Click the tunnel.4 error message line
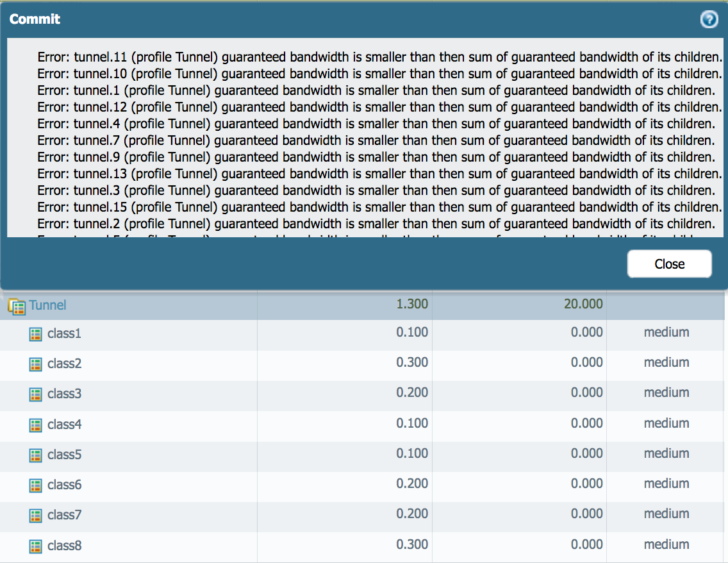The image size is (728, 563). pyautogui.click(x=376, y=124)
